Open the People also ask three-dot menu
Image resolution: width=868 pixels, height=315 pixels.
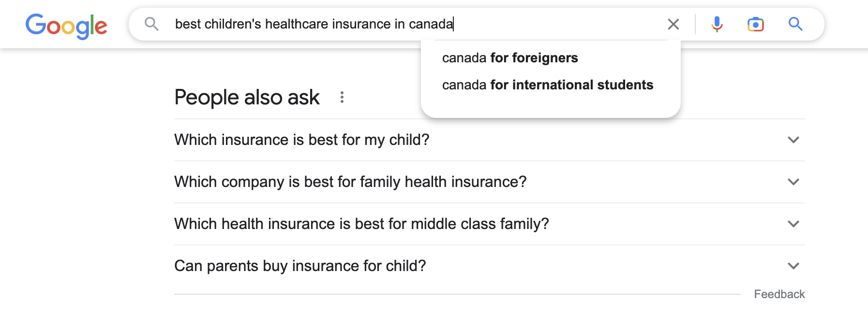coord(342,97)
